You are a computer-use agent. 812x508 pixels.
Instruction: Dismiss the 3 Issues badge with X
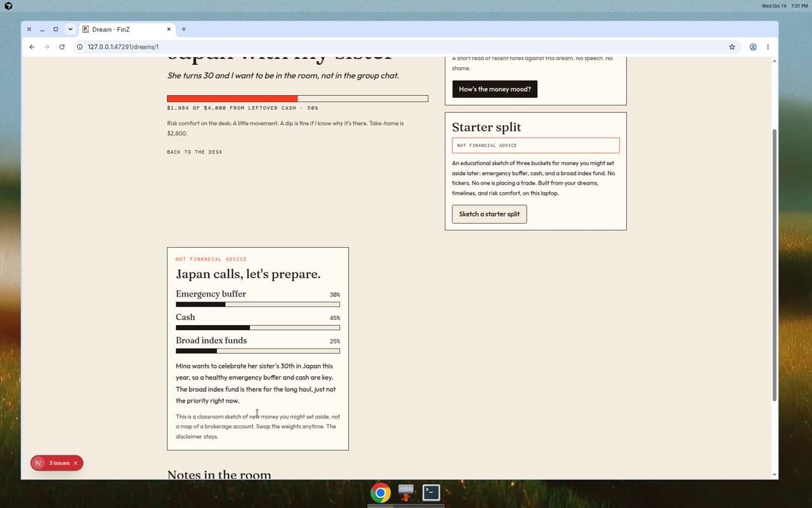[75, 463]
